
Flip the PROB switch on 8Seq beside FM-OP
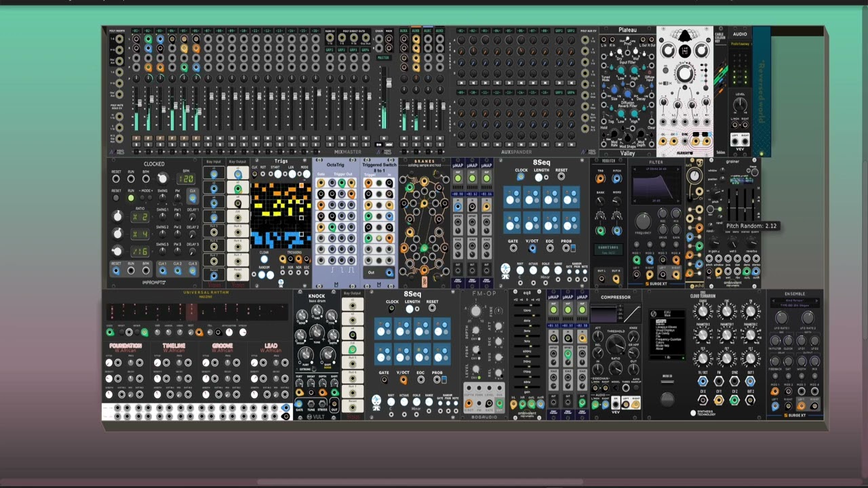pos(444,380)
